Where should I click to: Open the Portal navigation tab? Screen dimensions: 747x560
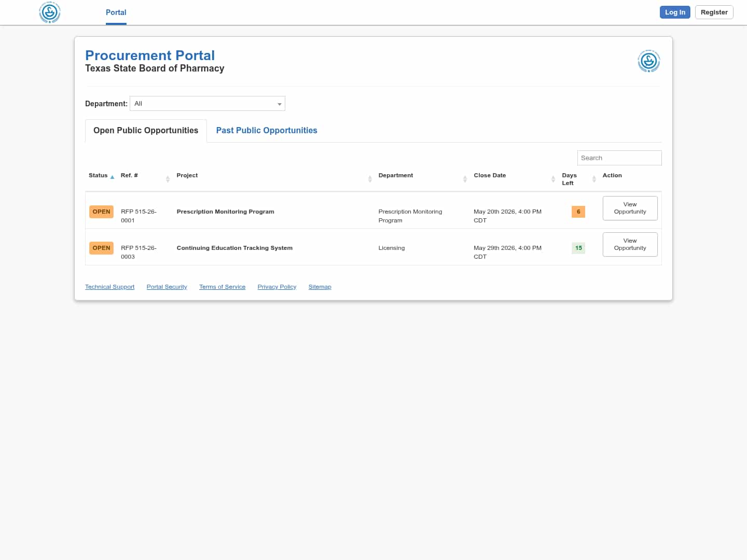116,12
